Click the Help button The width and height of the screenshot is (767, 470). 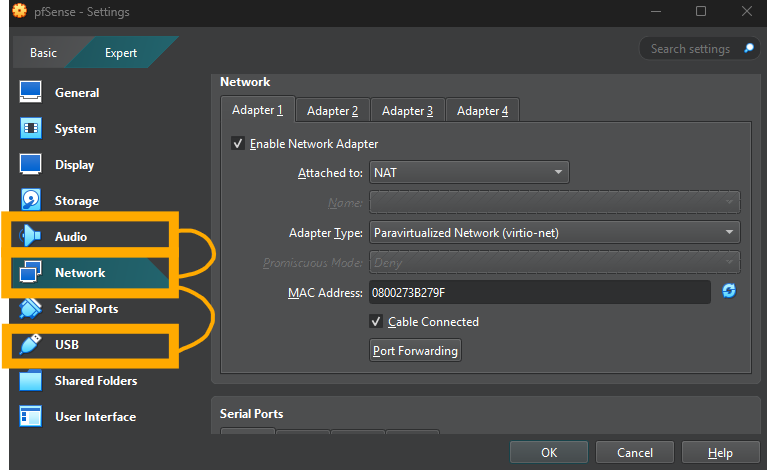(x=720, y=452)
